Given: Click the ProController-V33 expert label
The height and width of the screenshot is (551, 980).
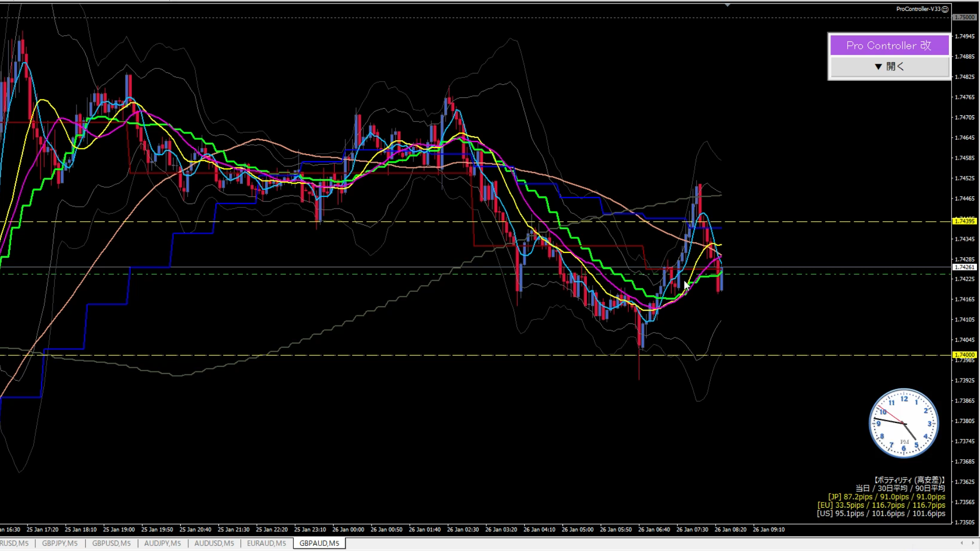Looking at the screenshot, I should 918,9.
